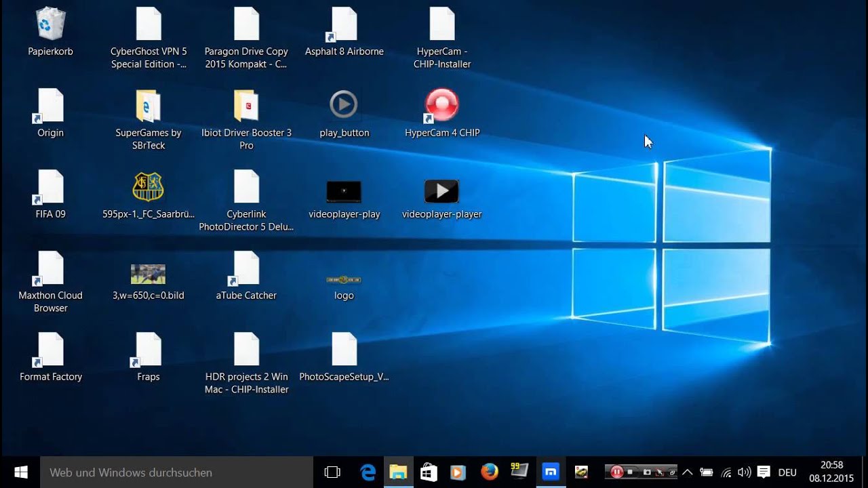
Task: Launch Firefox from the taskbar
Action: pyautogui.click(x=490, y=472)
